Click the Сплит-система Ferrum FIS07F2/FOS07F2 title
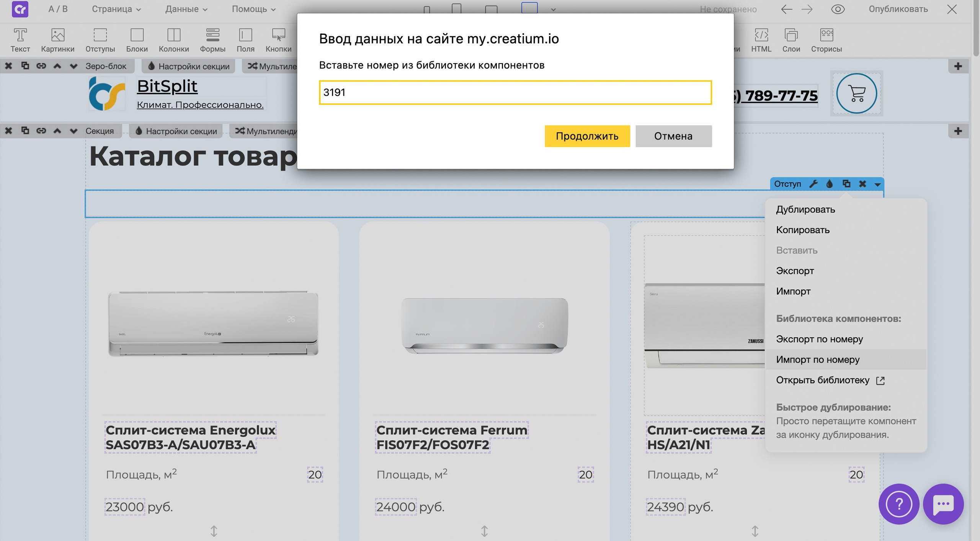Screen dimensions: 980x541 tap(452, 437)
